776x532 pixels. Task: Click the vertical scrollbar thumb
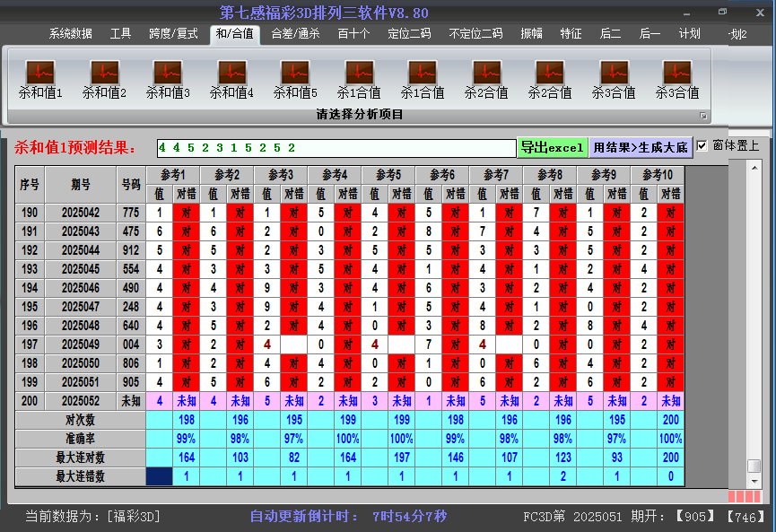click(754, 467)
